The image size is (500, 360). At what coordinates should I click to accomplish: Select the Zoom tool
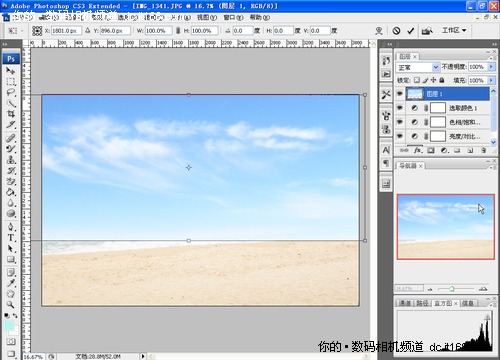click(x=10, y=304)
